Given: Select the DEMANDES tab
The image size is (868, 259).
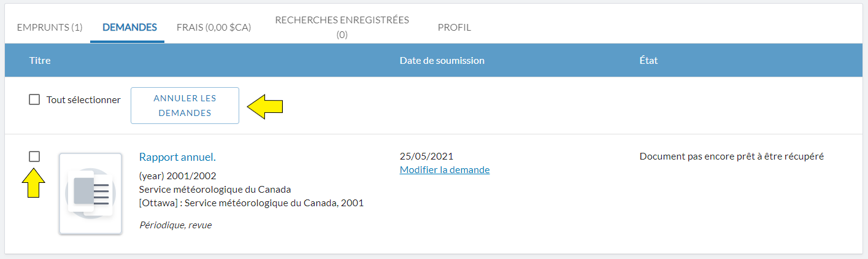Looking at the screenshot, I should coord(129,27).
